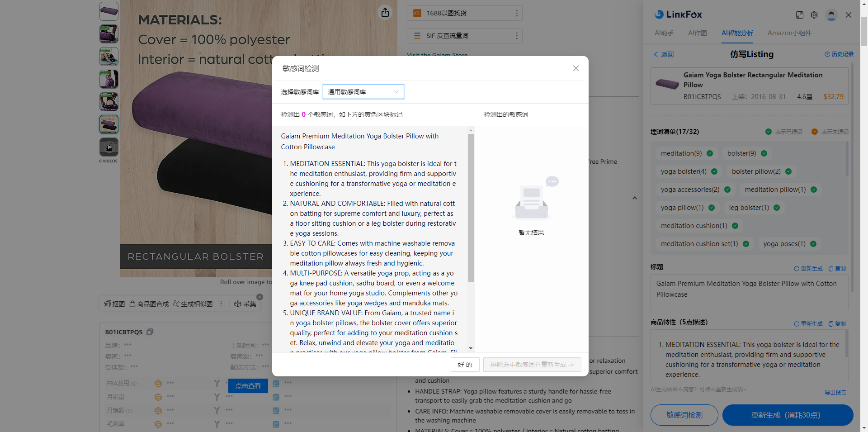Click 排除选中敏感词并重新生成 button
The width and height of the screenshot is (868, 432).
click(532, 365)
